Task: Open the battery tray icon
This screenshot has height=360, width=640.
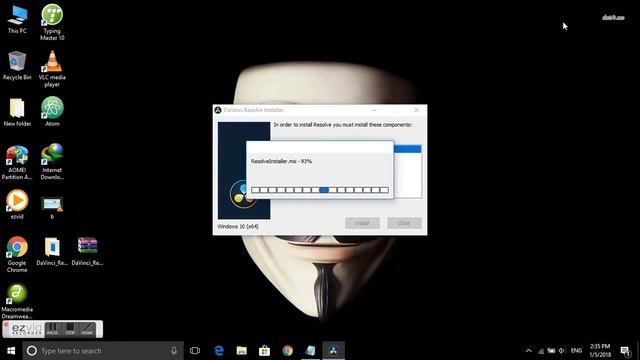Action: click(x=551, y=351)
